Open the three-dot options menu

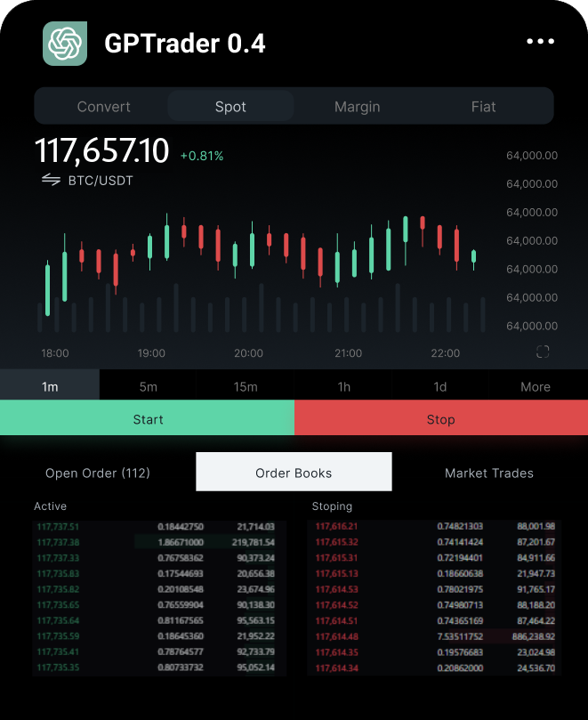click(x=540, y=42)
